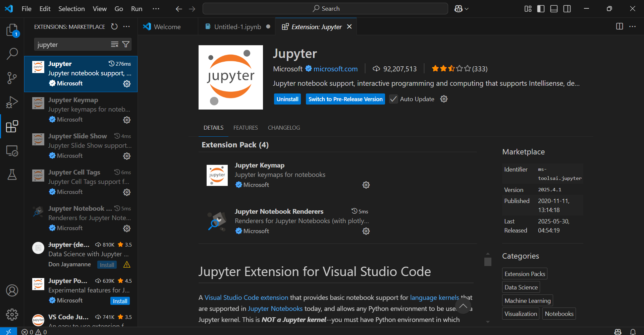Filter extensions with the funnel icon
Screen dimensions: 644x335
click(126, 44)
